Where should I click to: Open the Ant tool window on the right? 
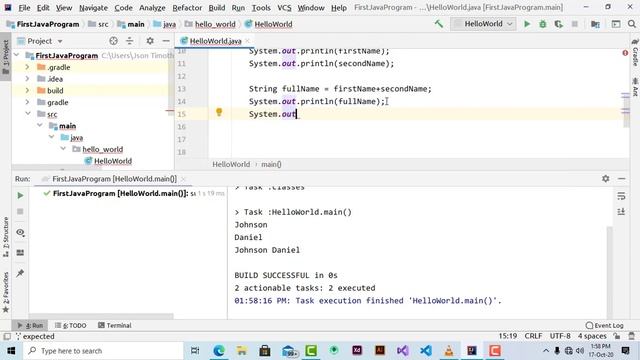[x=635, y=87]
